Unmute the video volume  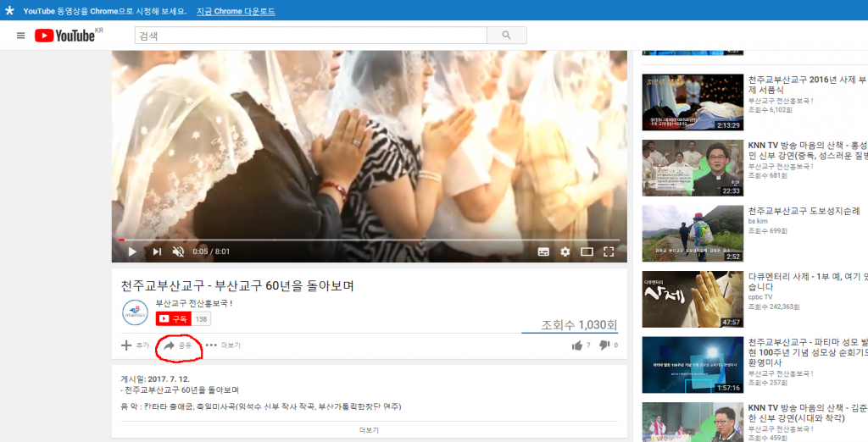179,251
